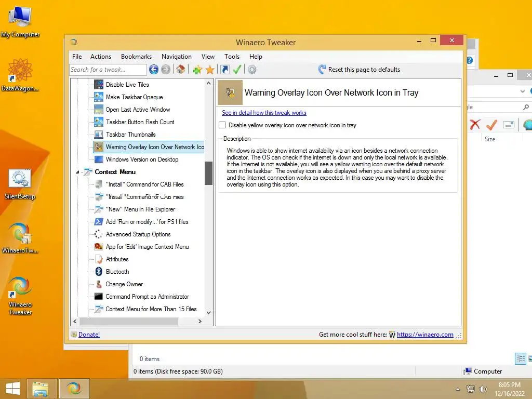Click the chevron dropdown in background window
The image size is (532, 399).
[x=523, y=91]
